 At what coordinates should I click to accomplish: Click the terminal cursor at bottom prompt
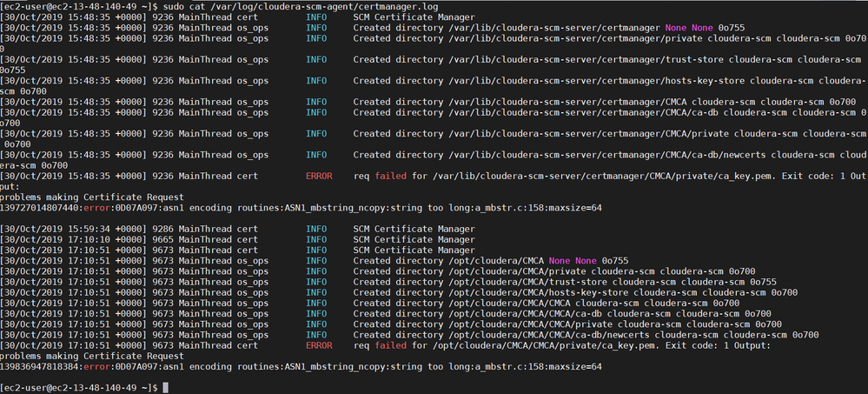[165, 386]
